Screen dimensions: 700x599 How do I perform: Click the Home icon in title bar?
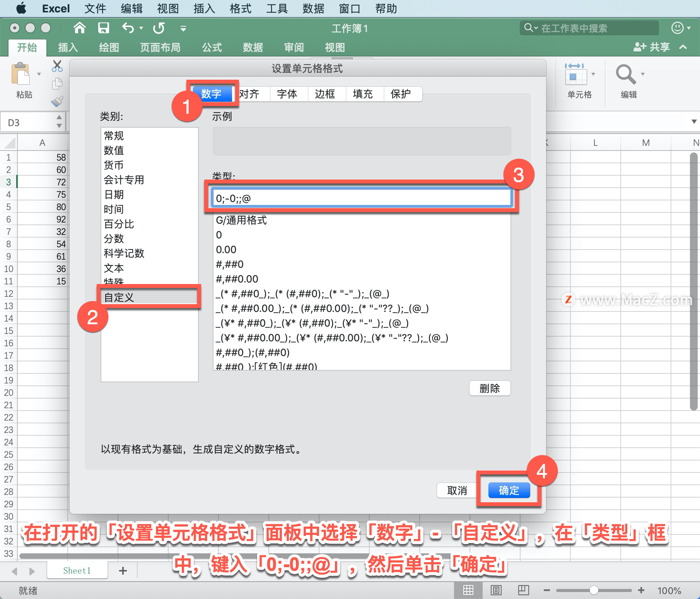coord(80,28)
